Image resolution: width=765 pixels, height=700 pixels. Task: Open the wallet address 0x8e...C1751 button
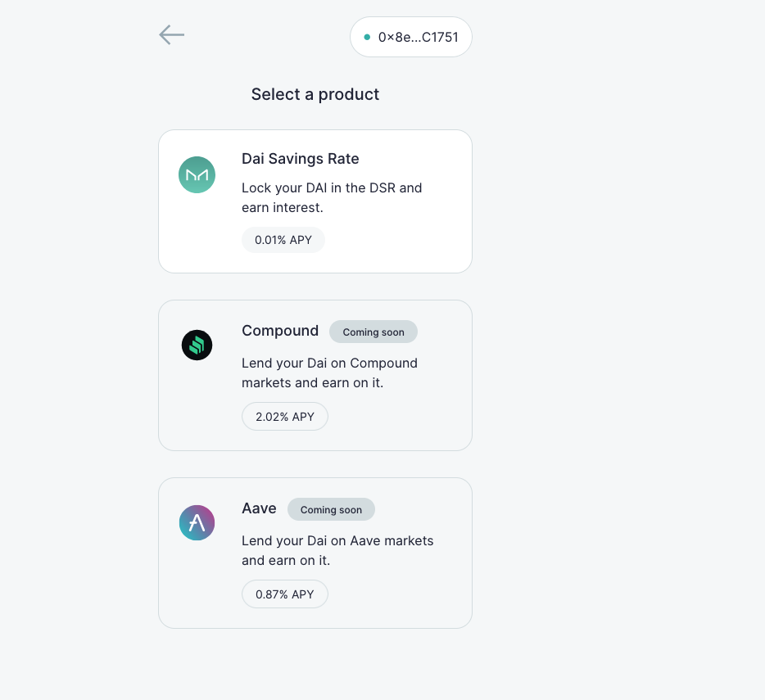(411, 37)
